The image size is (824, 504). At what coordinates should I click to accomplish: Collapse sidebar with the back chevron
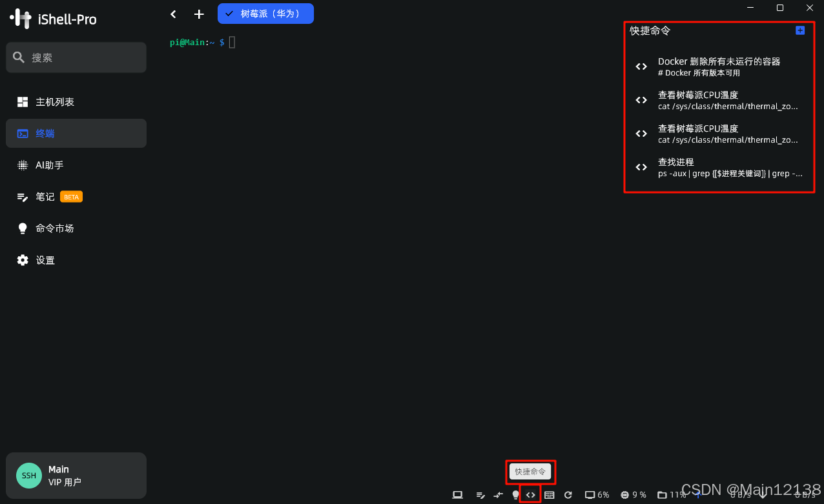click(173, 14)
